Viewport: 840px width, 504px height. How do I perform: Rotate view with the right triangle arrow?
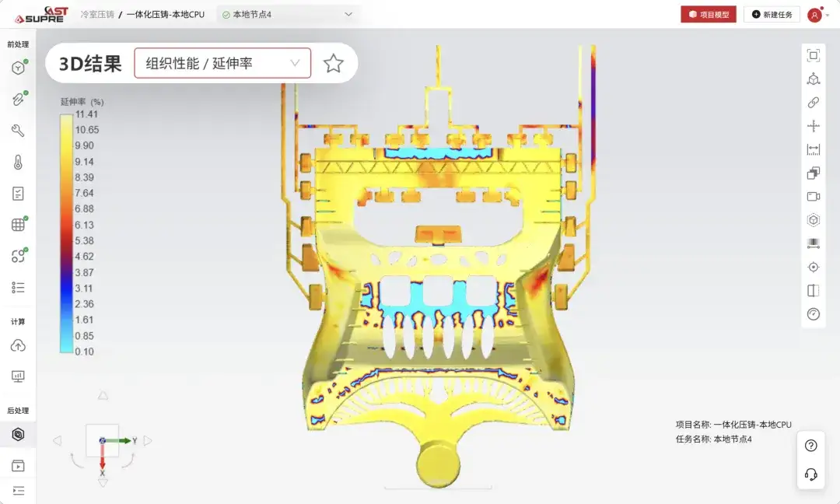click(x=148, y=441)
